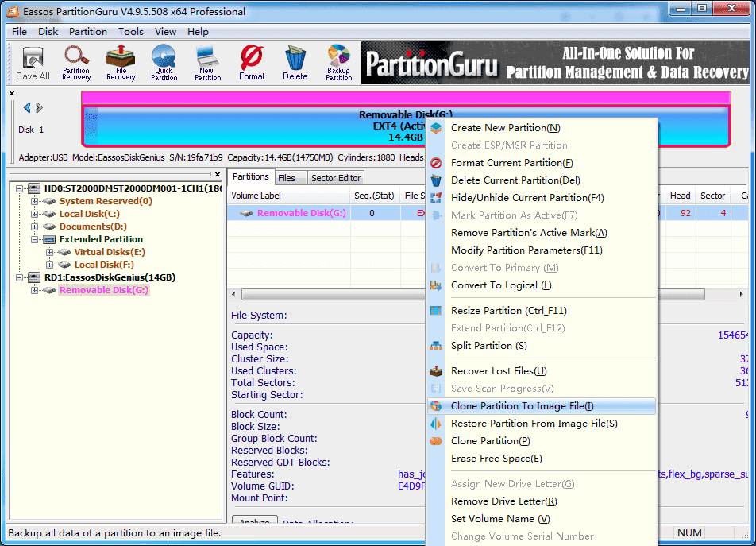Expand the Local Disk(C:) node
Image resolution: width=756 pixels, height=546 pixels.
[34, 214]
